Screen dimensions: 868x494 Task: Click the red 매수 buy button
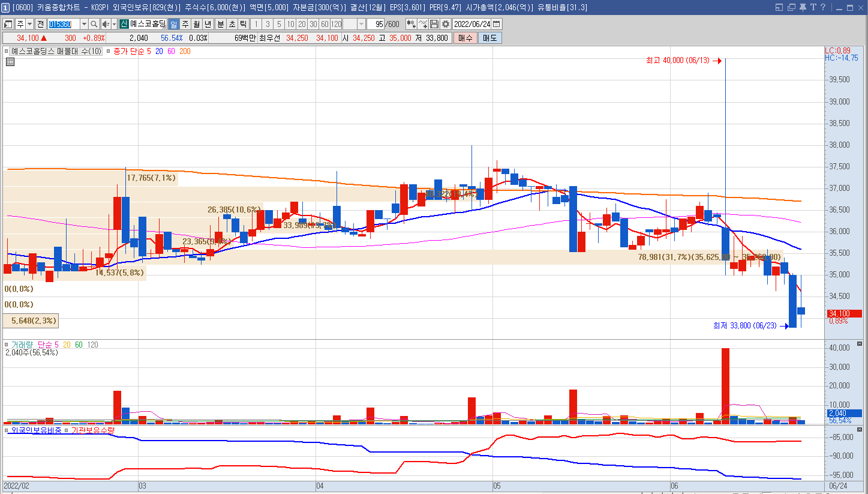tap(465, 37)
